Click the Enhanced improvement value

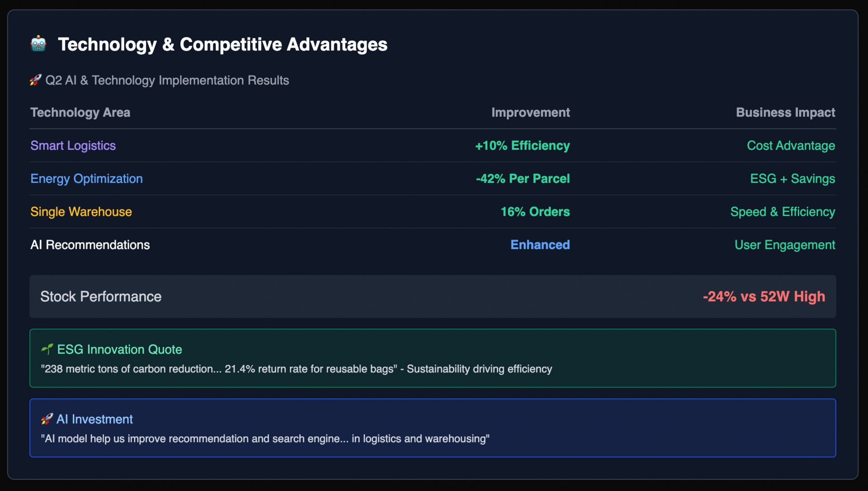(x=540, y=245)
